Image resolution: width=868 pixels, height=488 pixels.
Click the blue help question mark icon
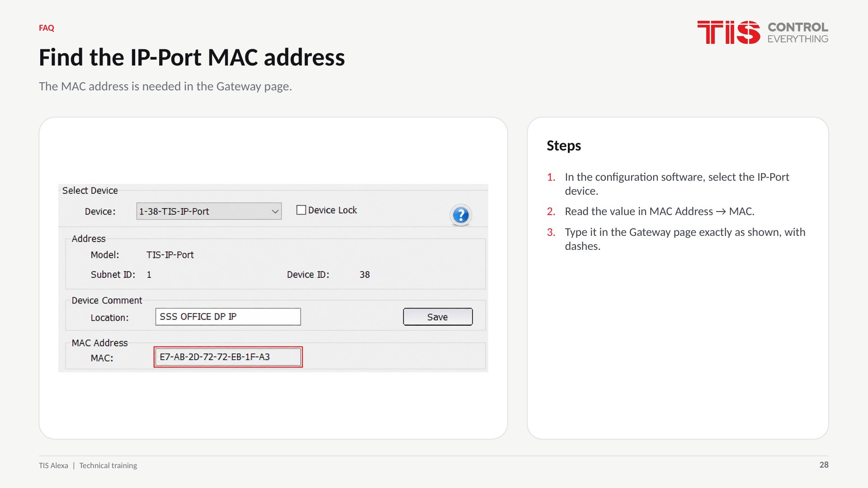point(461,215)
